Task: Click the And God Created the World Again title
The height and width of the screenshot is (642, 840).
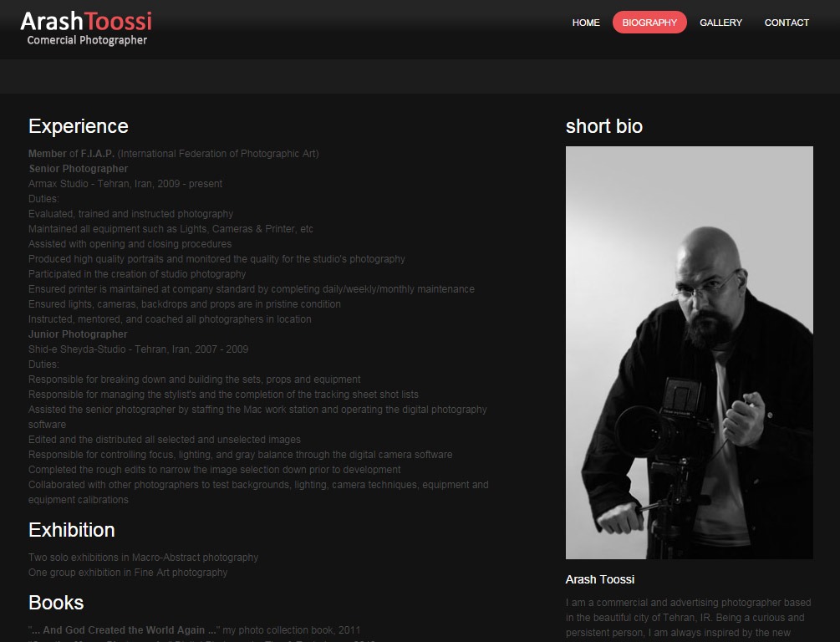Action: 124,630
